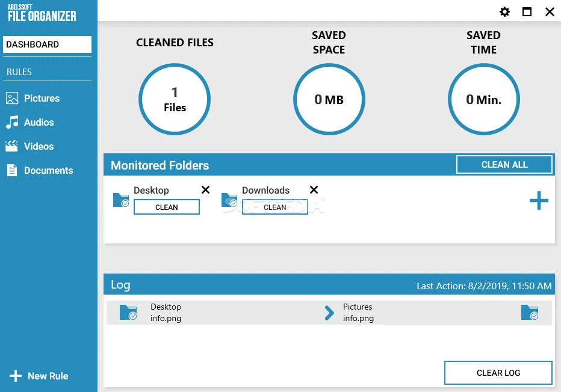Open the Videos rule
561x392 pixels.
[x=39, y=146]
